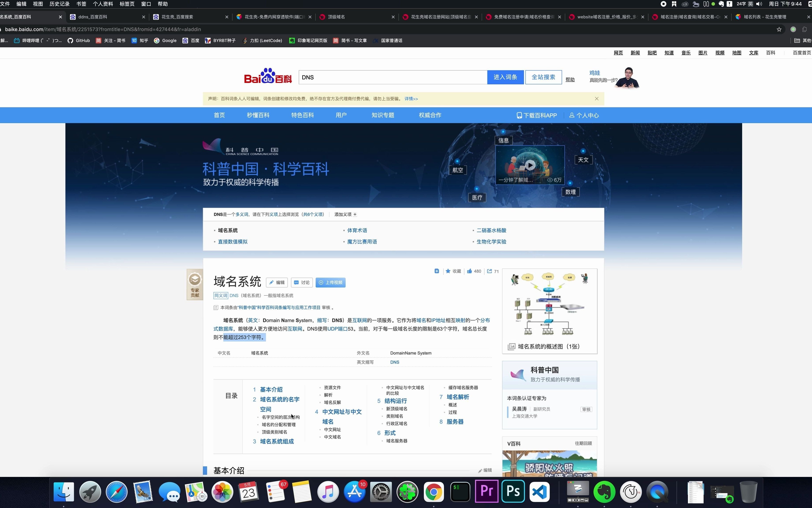Switch to 花生壳_百度搜索 tab
This screenshot has height=508, width=812.
[190, 17]
